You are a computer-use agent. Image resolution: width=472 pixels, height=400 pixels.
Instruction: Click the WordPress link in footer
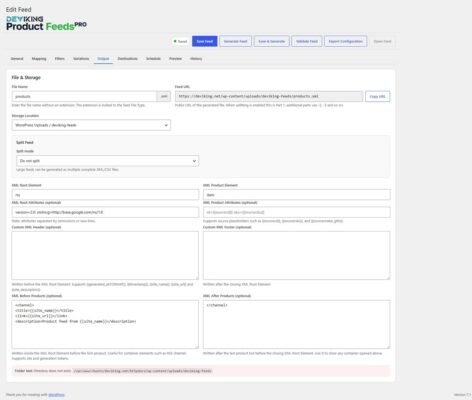coord(56,395)
